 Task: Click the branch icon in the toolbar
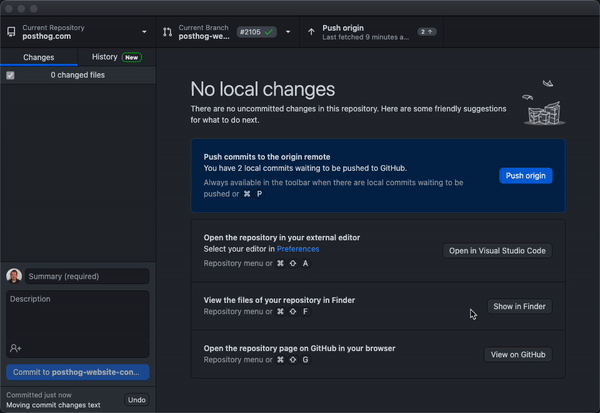(x=167, y=32)
